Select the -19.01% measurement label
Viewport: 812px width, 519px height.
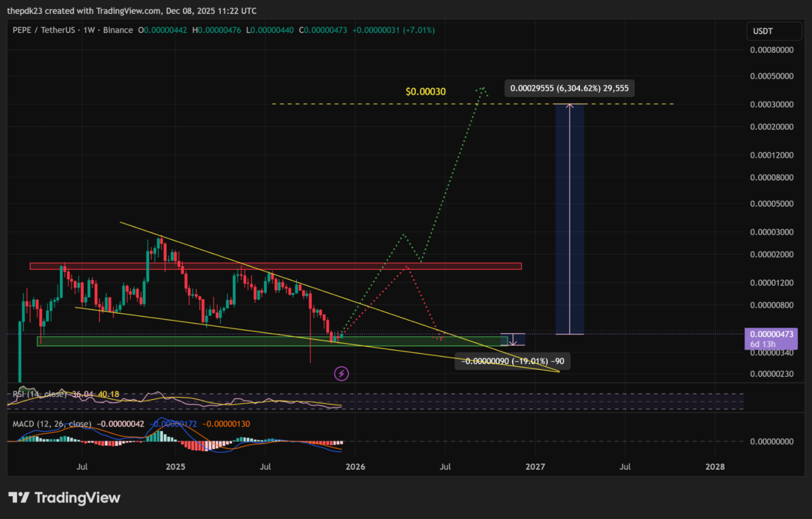[x=512, y=361]
